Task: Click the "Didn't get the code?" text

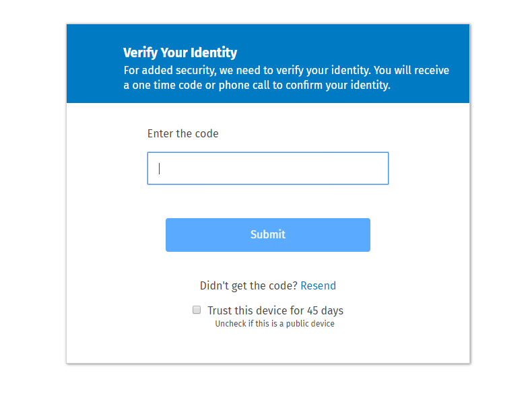Action: pyautogui.click(x=248, y=285)
